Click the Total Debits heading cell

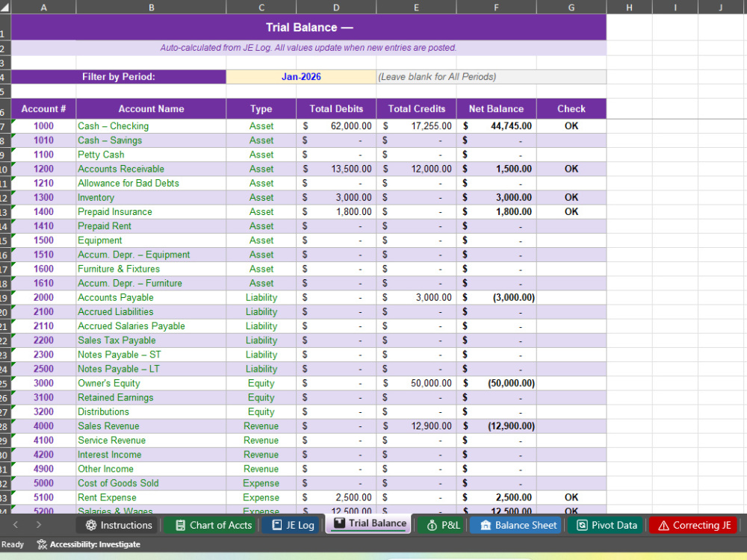point(336,109)
